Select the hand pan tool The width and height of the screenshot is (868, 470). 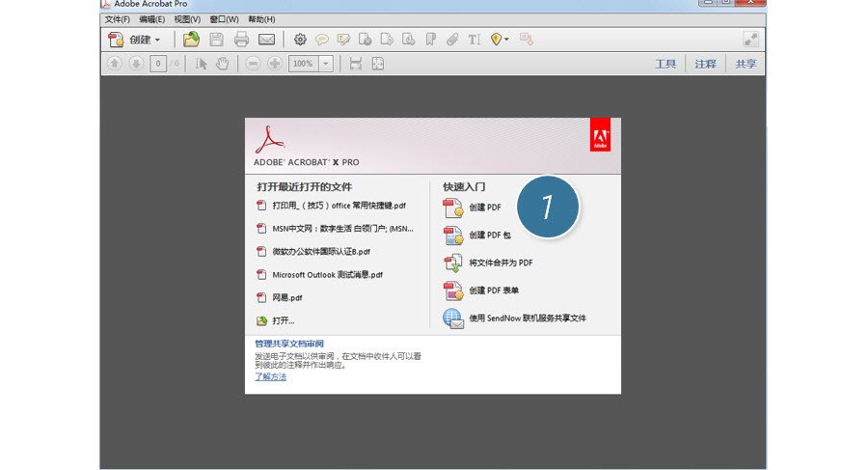(222, 64)
